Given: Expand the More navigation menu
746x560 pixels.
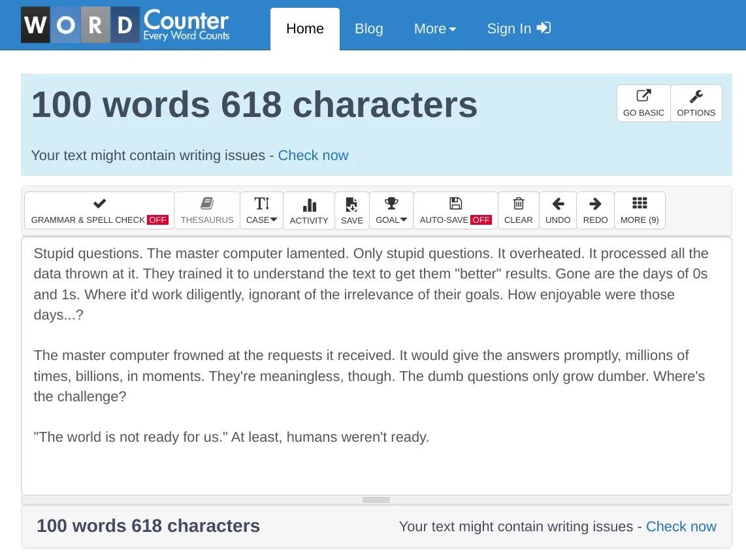Looking at the screenshot, I should (x=435, y=29).
